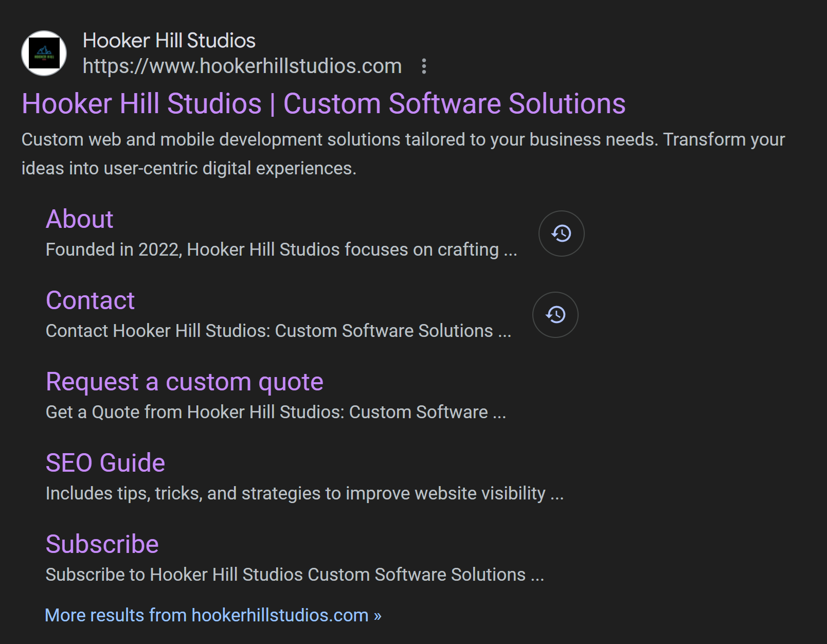Click More results from hookerhillstudios.com

213,615
